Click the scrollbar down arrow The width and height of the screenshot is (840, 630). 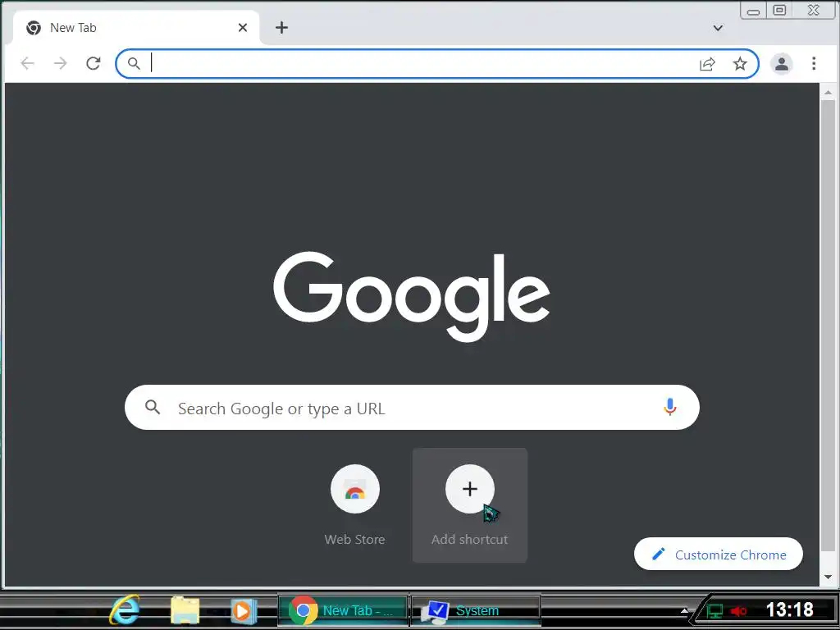coord(829,577)
